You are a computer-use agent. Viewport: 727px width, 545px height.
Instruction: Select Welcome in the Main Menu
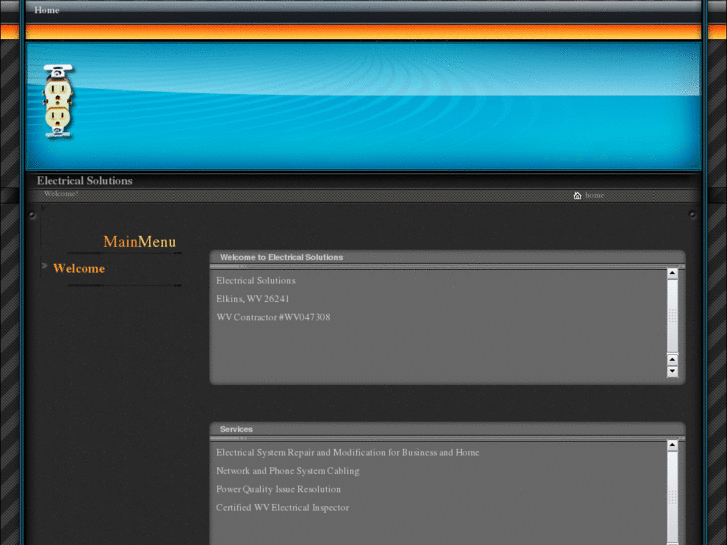79,269
